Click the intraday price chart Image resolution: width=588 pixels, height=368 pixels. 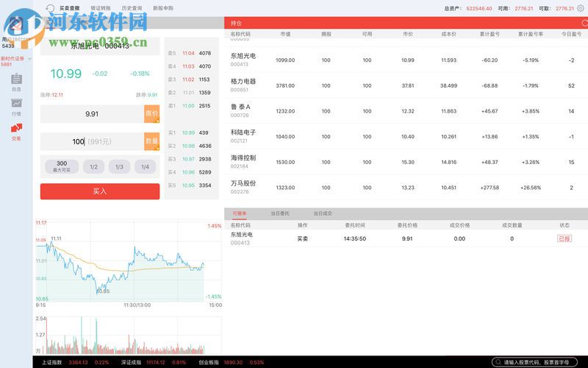(128, 261)
